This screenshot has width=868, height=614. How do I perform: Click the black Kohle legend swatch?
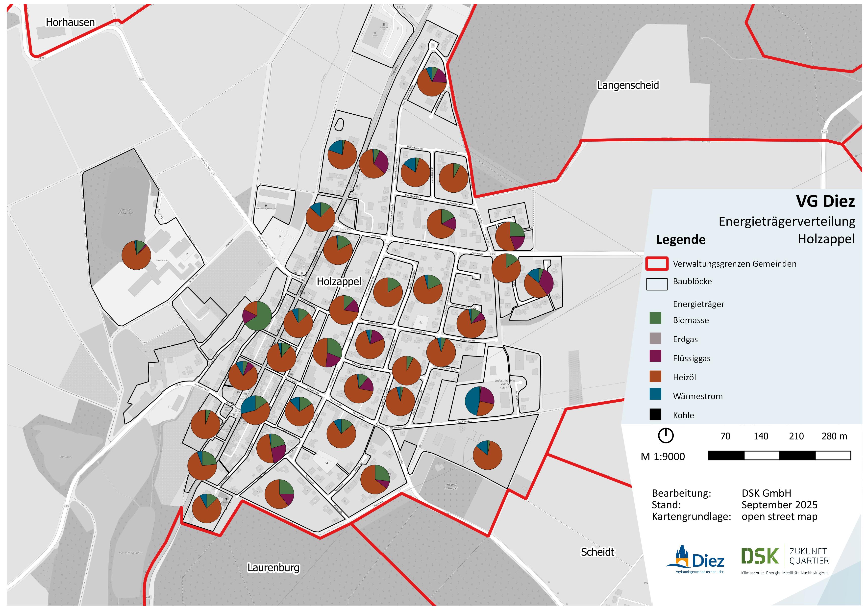[x=656, y=414]
